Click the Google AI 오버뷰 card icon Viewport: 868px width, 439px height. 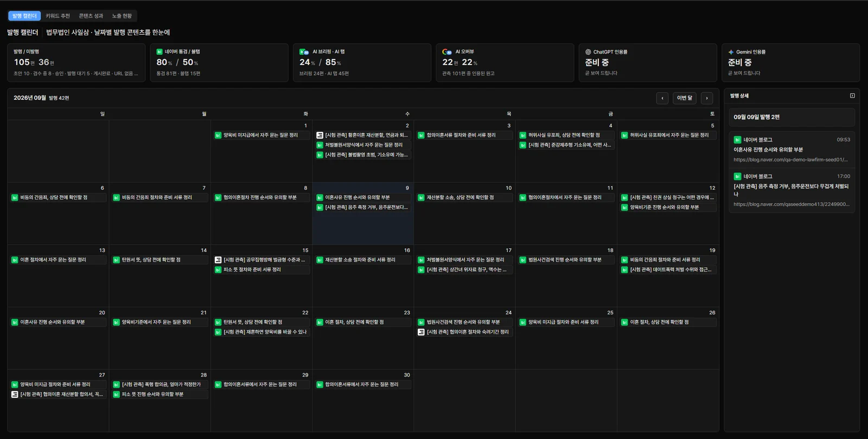coord(447,51)
